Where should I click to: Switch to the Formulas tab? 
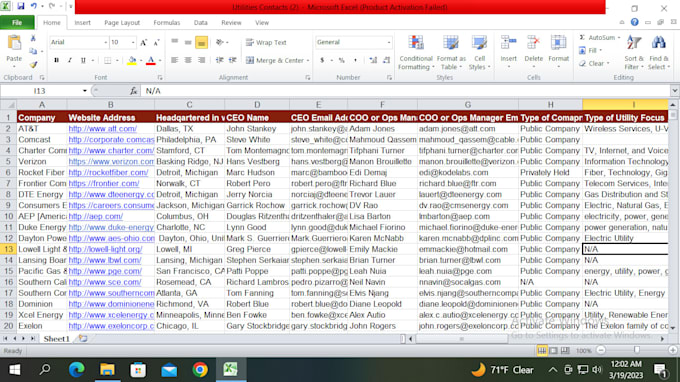point(167,23)
